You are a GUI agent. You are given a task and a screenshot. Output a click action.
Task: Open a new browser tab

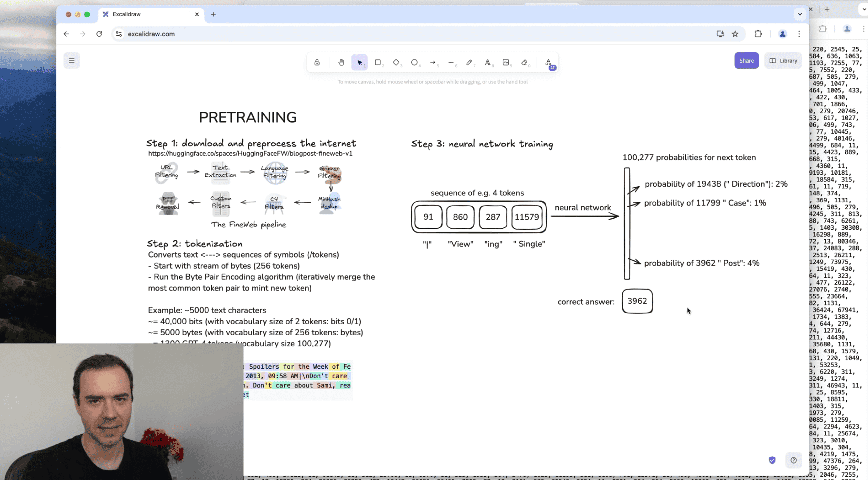(x=213, y=14)
